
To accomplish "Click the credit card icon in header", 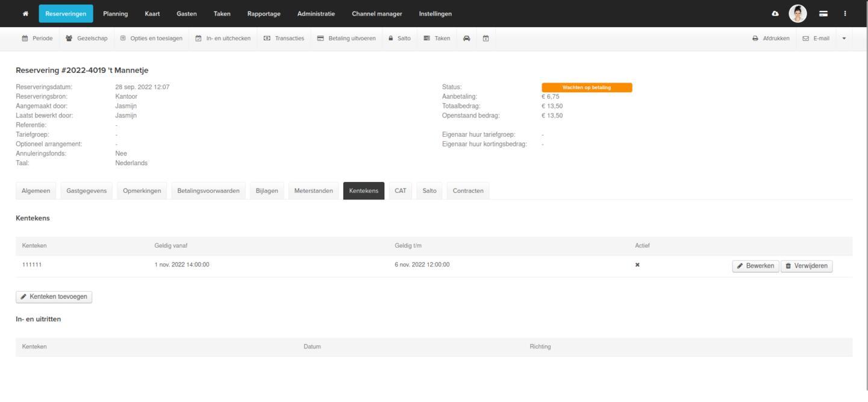I will coord(823,14).
